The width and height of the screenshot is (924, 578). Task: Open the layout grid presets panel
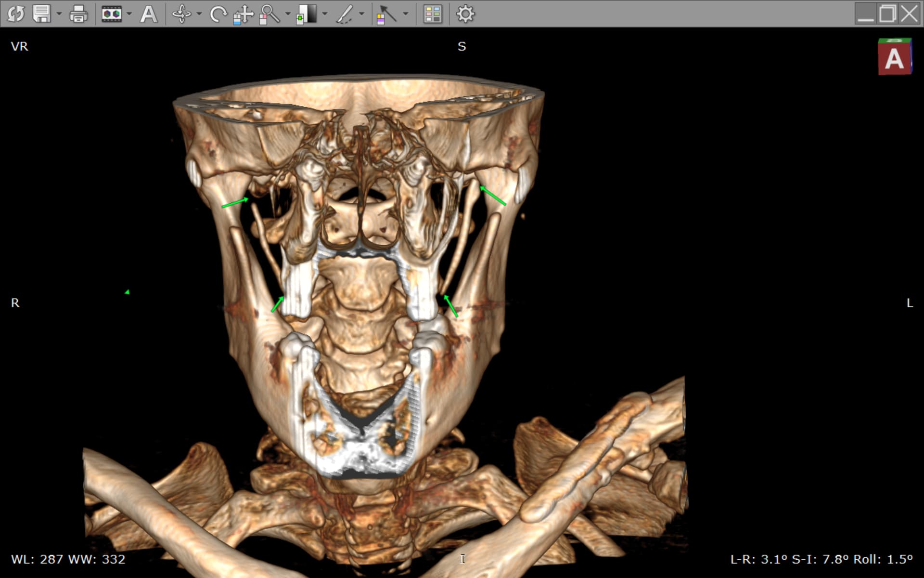tap(432, 14)
